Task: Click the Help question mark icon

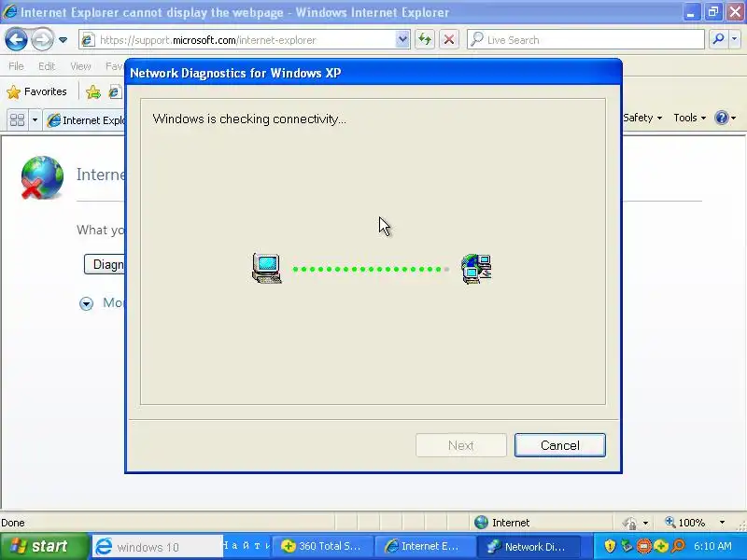Action: tap(722, 118)
